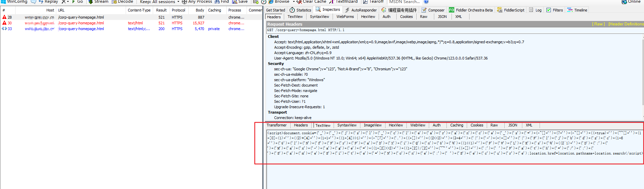Sort by Result column header
The image size is (644, 189).
[x=161, y=10]
